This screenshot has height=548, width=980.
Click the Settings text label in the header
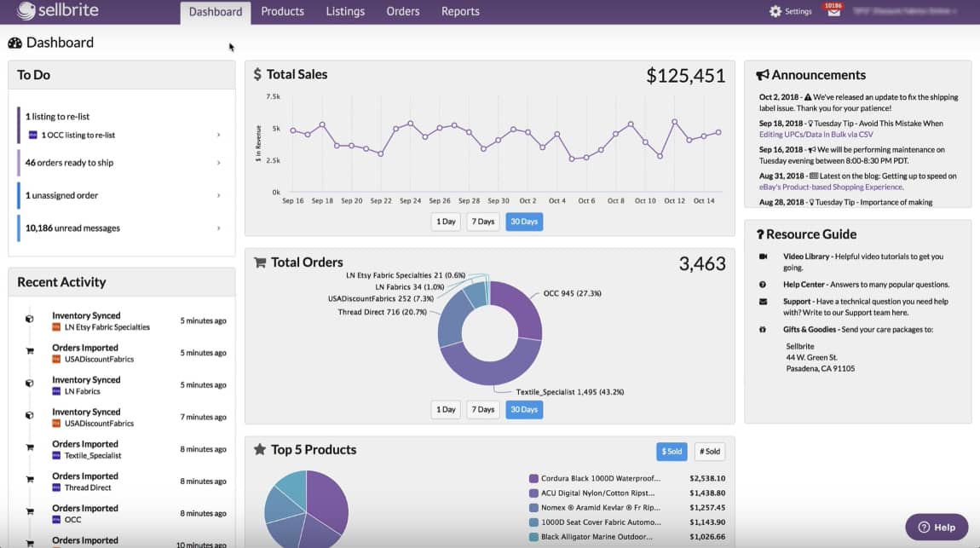(798, 11)
